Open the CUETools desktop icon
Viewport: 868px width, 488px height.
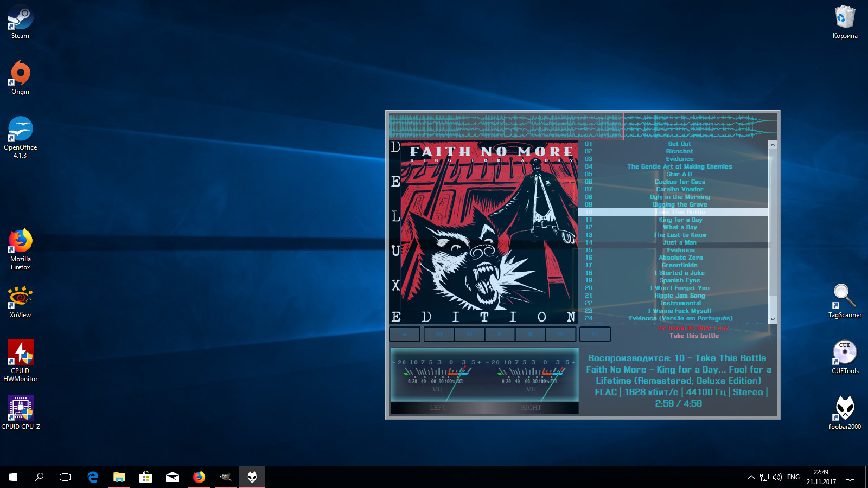tap(845, 357)
